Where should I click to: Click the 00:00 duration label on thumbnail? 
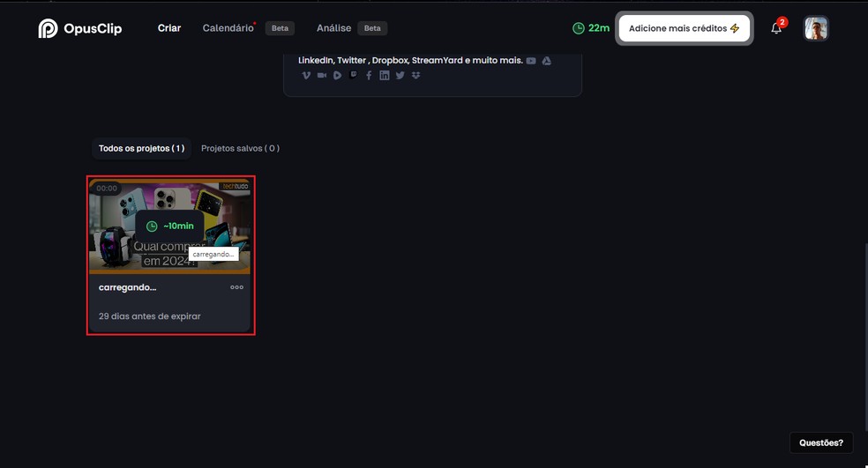106,188
